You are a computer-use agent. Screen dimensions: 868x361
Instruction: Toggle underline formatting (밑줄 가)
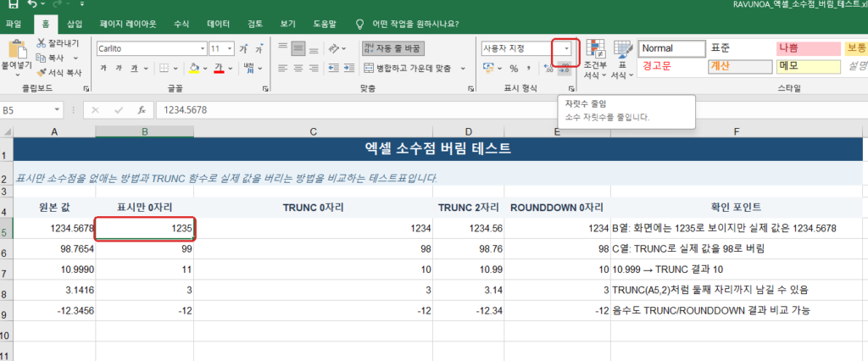(x=134, y=68)
